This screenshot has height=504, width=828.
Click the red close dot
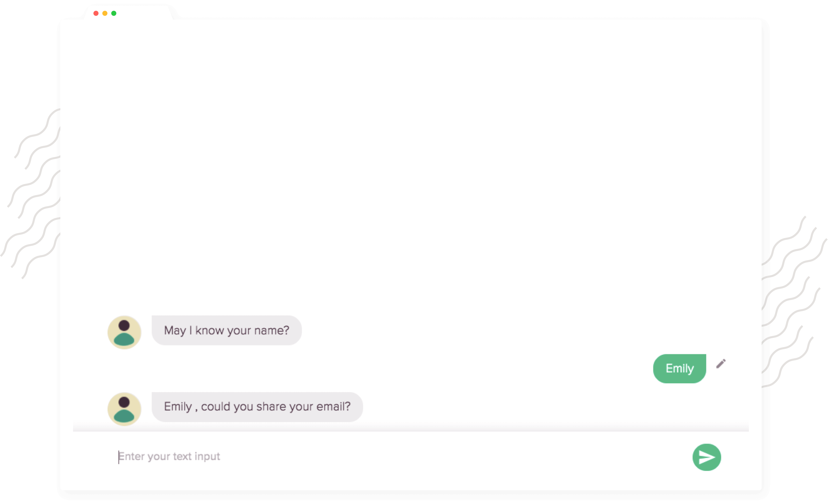click(x=96, y=13)
